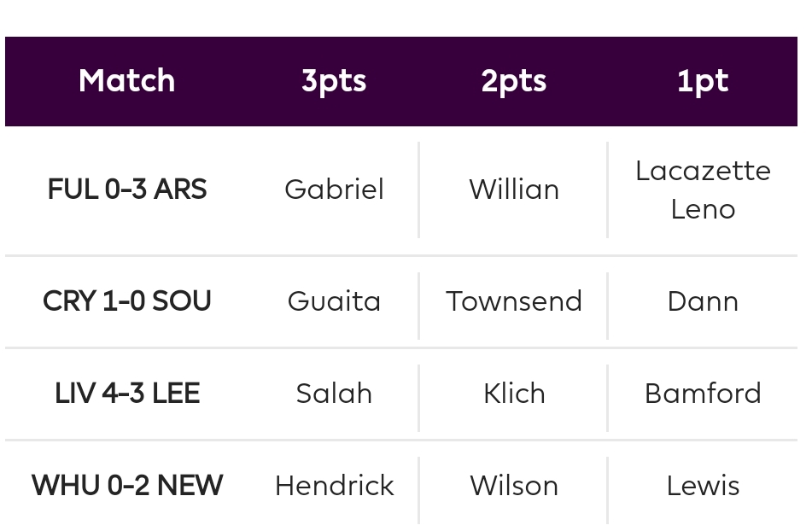The width and height of the screenshot is (812, 531).
Task: Select the WHU 0-2 NEW match
Action: click(127, 486)
